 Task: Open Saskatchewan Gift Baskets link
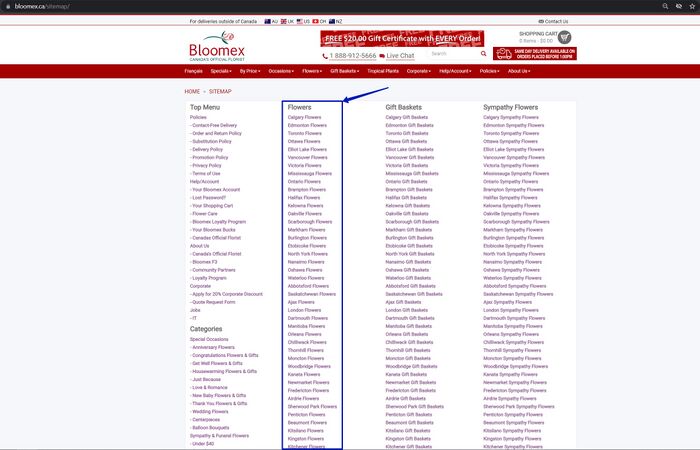click(x=414, y=294)
